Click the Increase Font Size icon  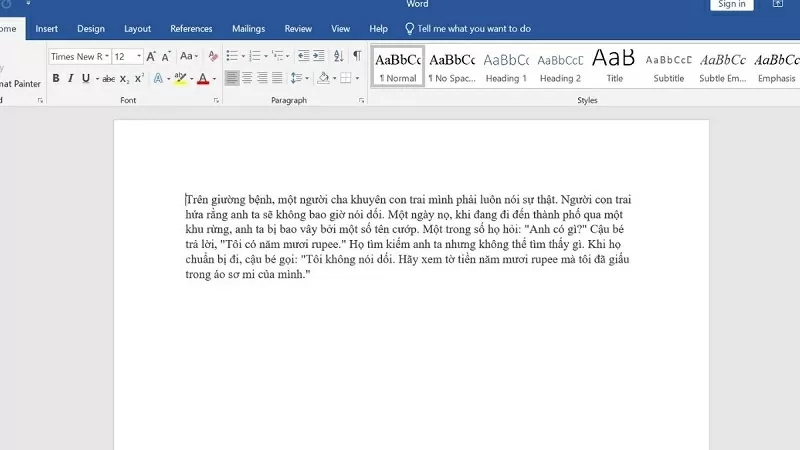pos(152,56)
